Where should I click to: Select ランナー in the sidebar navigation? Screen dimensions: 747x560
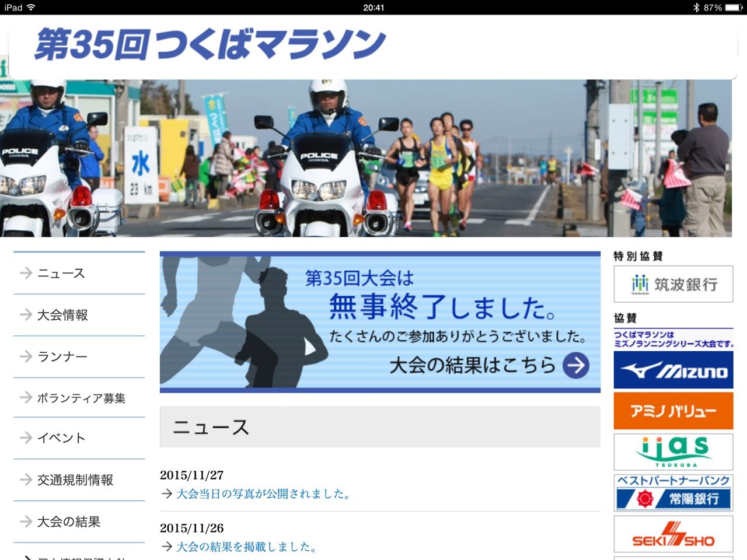click(62, 356)
